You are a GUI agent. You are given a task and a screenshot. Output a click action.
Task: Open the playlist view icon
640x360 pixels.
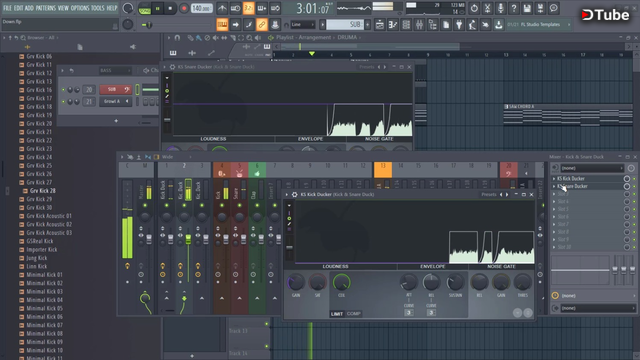tap(380, 25)
